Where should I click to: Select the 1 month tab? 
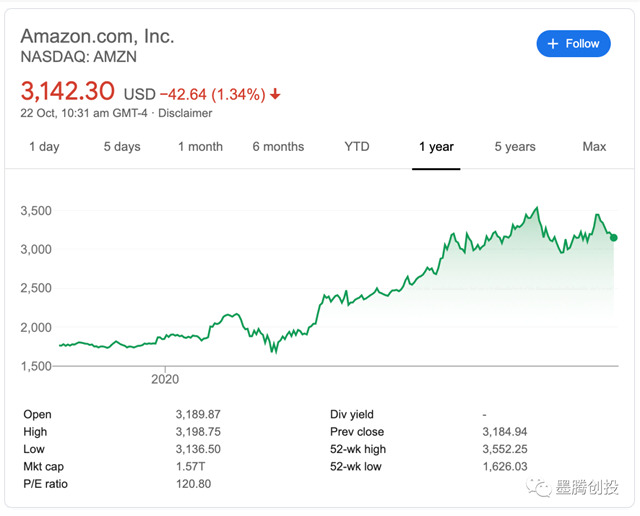[x=200, y=147]
